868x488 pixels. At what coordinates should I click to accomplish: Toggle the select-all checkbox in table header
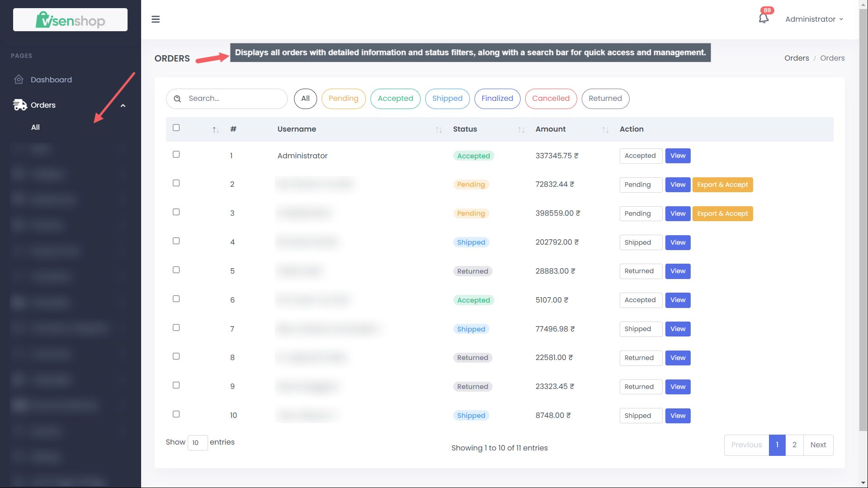pyautogui.click(x=176, y=128)
